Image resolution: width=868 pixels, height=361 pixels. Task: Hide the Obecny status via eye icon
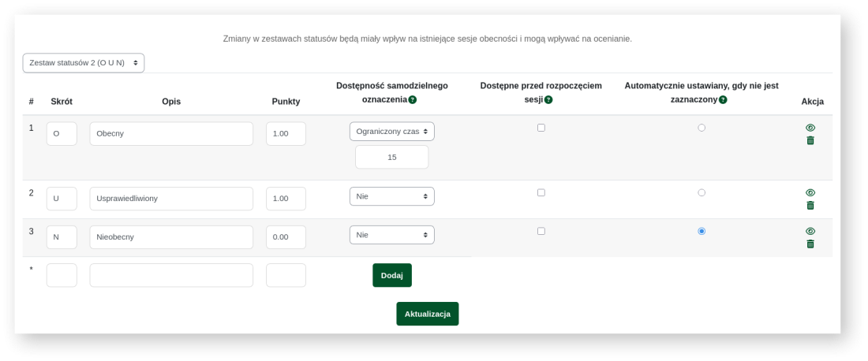point(810,128)
